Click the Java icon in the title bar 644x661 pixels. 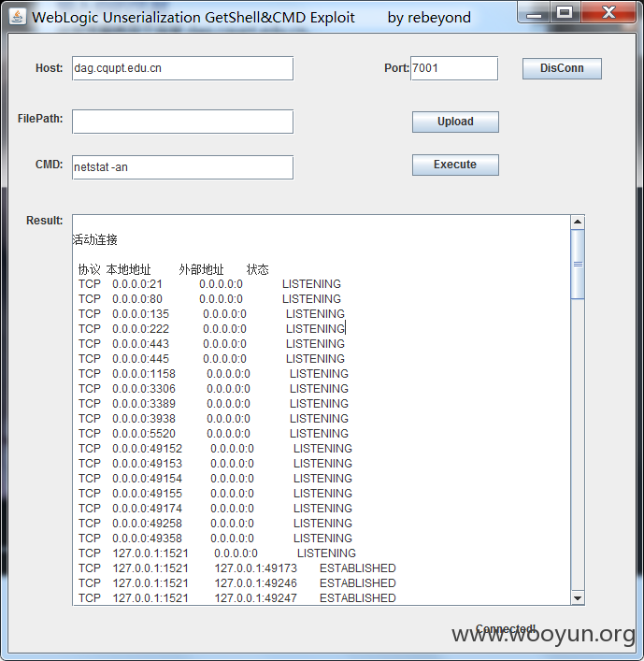[x=17, y=17]
